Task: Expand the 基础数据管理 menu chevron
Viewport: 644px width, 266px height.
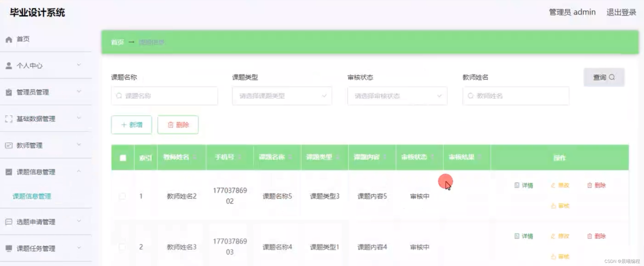Action: tap(79, 118)
